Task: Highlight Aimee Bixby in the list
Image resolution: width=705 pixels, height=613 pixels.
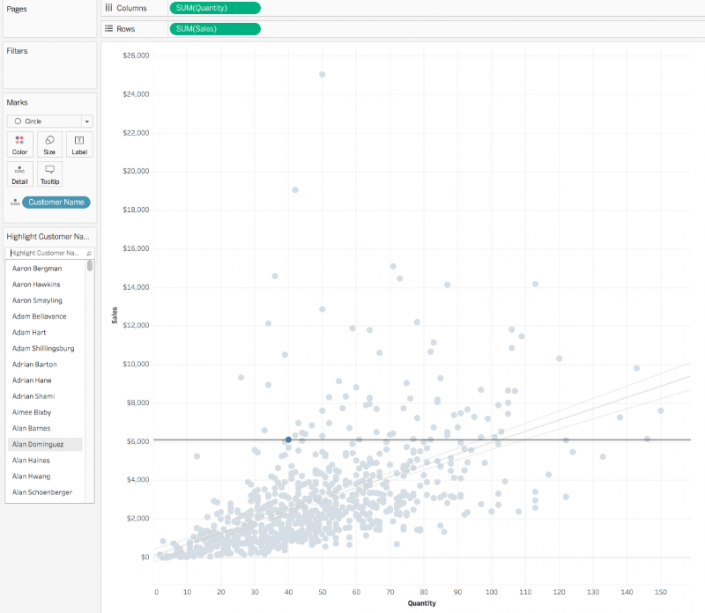Action: click(x=31, y=412)
